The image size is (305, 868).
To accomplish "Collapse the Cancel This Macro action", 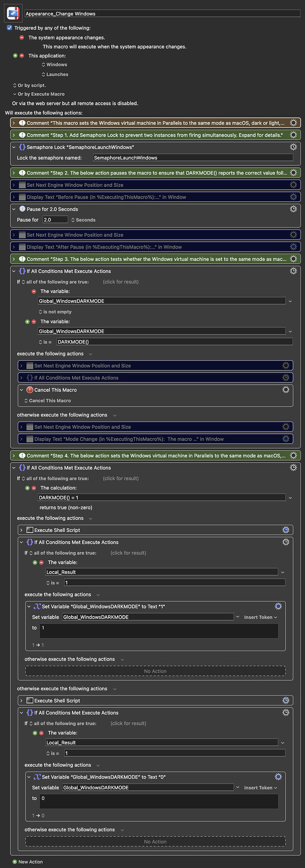I will click(x=22, y=390).
